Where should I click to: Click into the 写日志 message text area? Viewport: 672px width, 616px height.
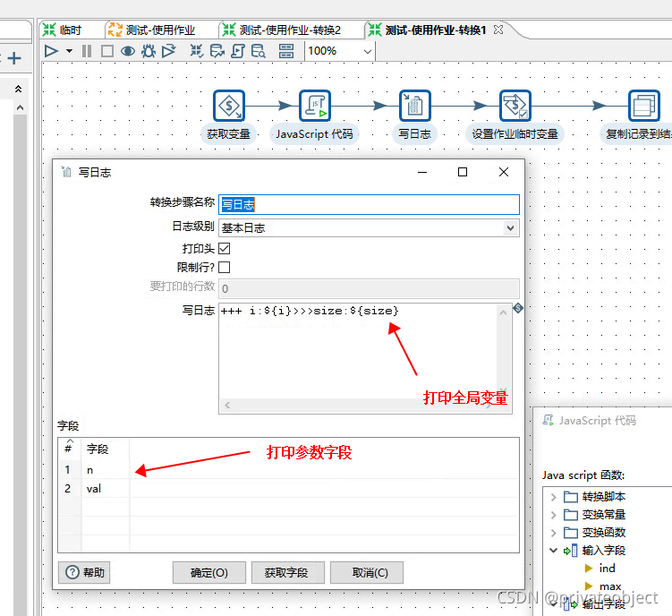358,351
